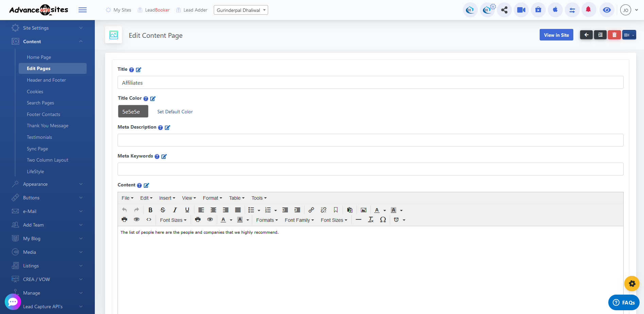Image resolution: width=644 pixels, height=314 pixels.
Task: Open the Table menu
Action: tap(237, 198)
